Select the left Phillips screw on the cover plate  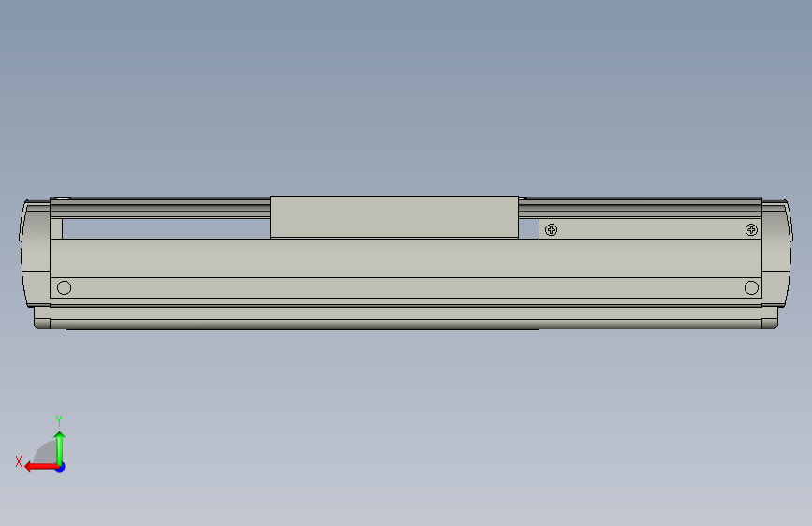[x=551, y=230]
